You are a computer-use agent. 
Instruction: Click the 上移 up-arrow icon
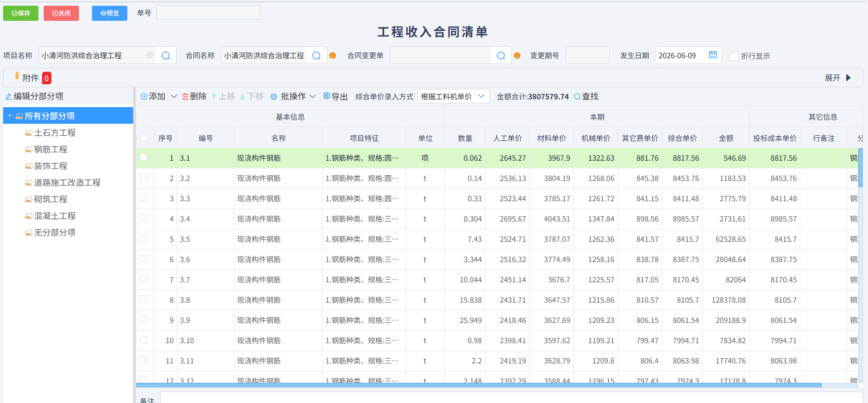[x=214, y=97]
